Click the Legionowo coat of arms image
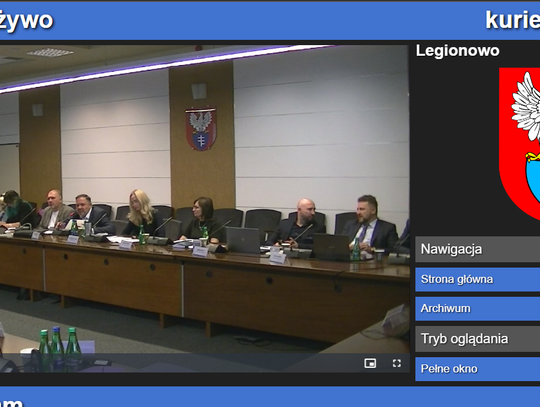This screenshot has height=407, width=540. 520,144
